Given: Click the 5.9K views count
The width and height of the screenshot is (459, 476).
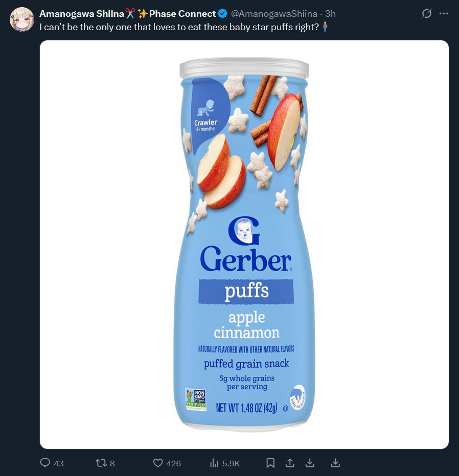Looking at the screenshot, I should point(231,463).
